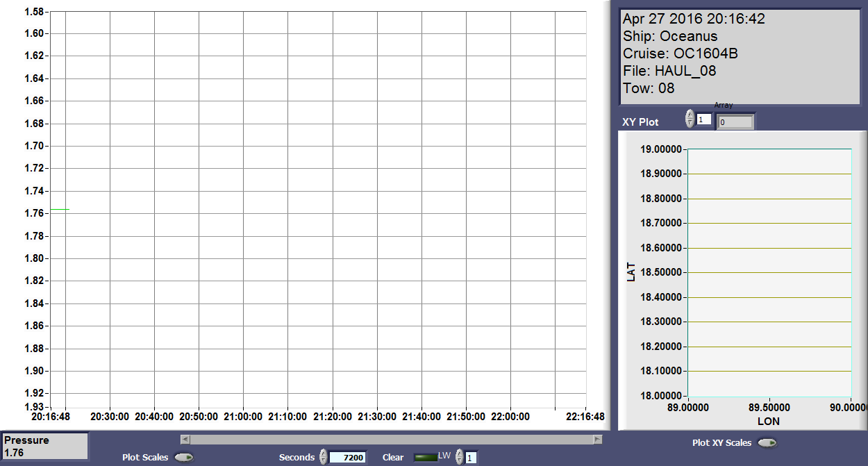868x466 pixels.
Task: Click the 22:16:48 time axis end value
Action: click(x=586, y=417)
